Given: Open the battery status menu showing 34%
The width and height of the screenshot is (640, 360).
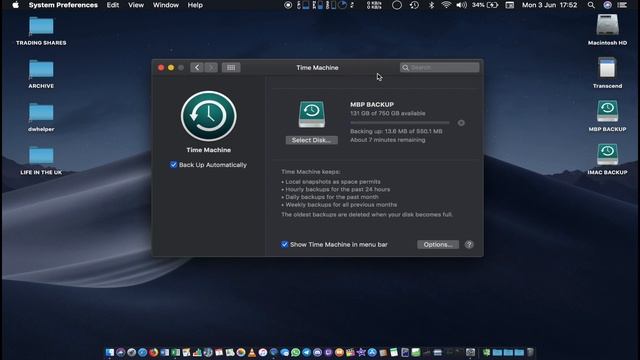Looking at the screenshot, I should tap(485, 5).
